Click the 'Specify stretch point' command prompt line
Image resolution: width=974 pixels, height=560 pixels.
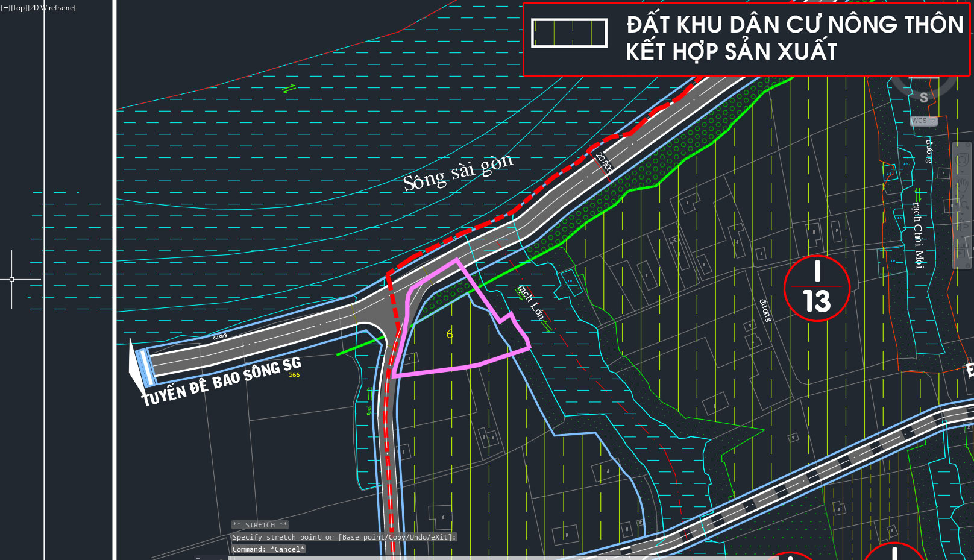[x=344, y=537]
